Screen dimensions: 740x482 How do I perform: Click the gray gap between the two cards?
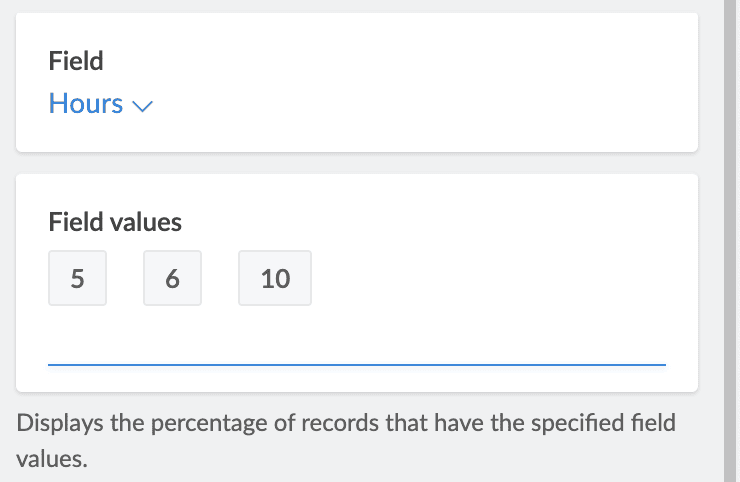point(356,163)
